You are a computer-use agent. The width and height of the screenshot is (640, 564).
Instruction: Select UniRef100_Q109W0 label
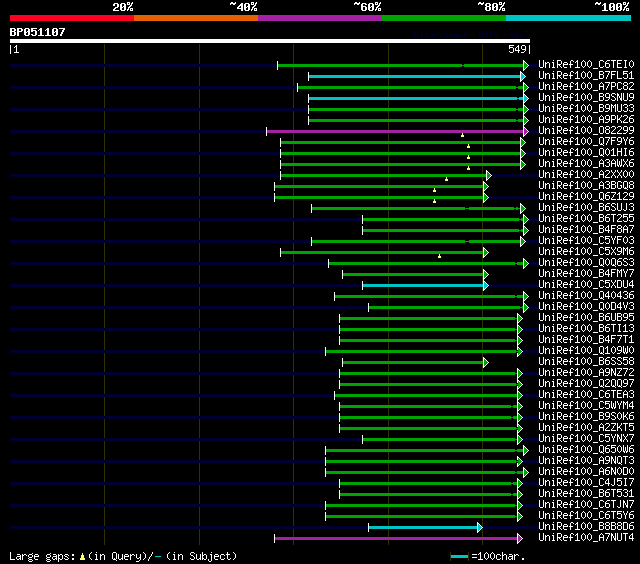pyautogui.click(x=586, y=351)
